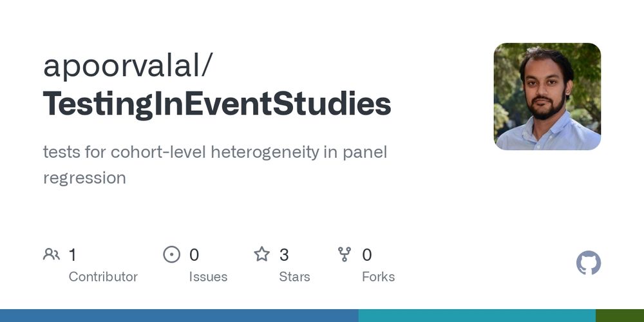Click the stars count number 3
The height and width of the screenshot is (322, 644).
[284, 254]
